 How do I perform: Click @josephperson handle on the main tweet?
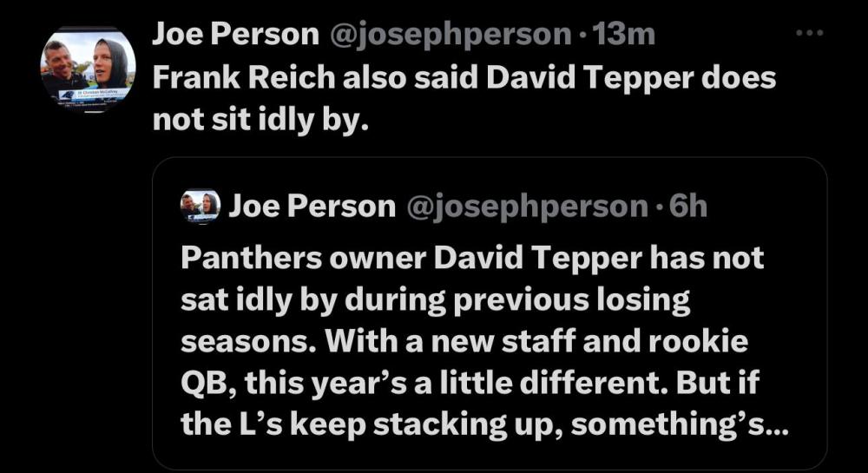(450, 34)
